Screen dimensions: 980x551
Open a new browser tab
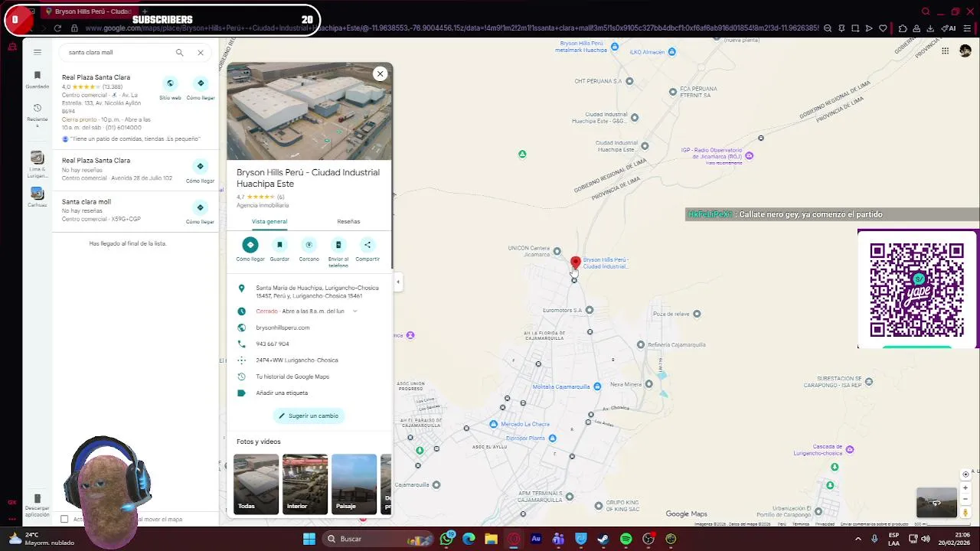coord(143,11)
